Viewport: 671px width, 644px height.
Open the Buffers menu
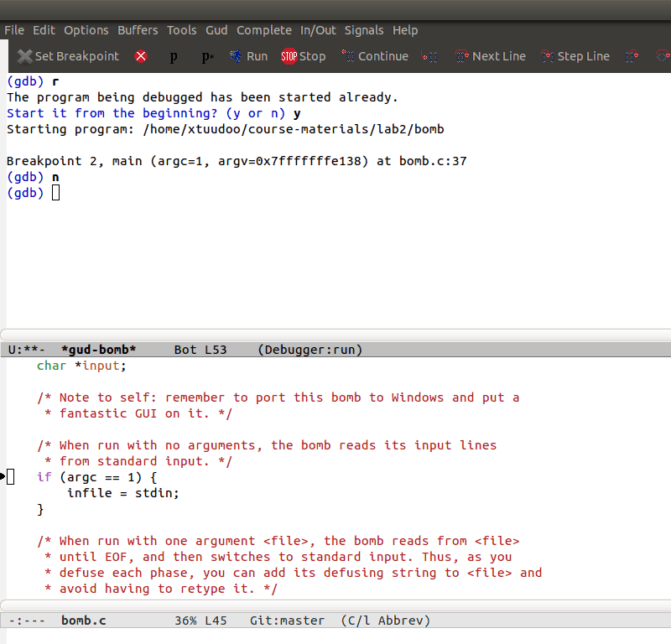138,30
